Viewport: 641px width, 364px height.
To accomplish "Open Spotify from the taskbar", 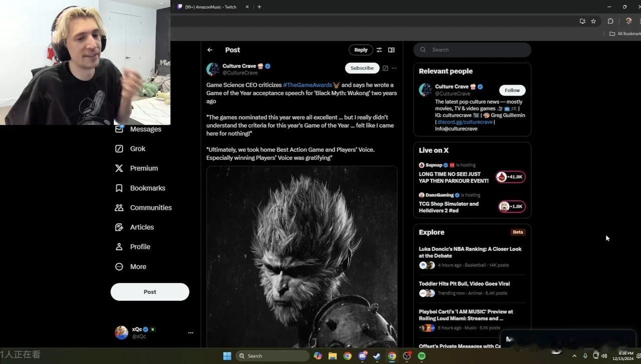I will click(422, 356).
